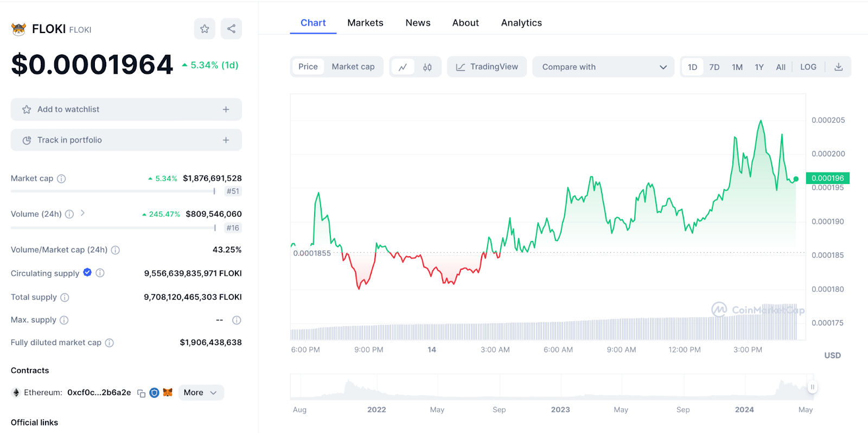This screenshot has width=868, height=433.
Task: Click the verified badge by Circulating supply
Action: coord(87,272)
